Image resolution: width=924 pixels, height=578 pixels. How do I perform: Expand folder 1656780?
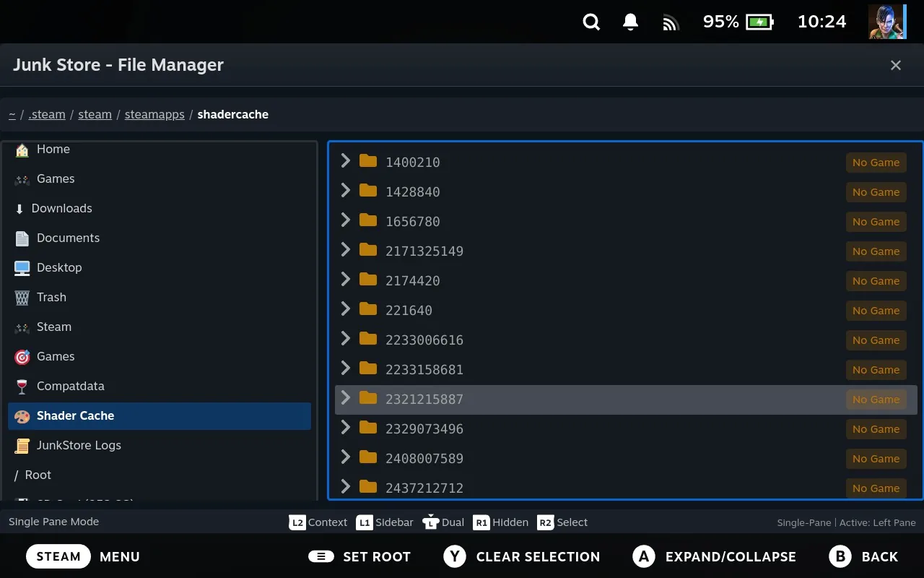tap(346, 220)
